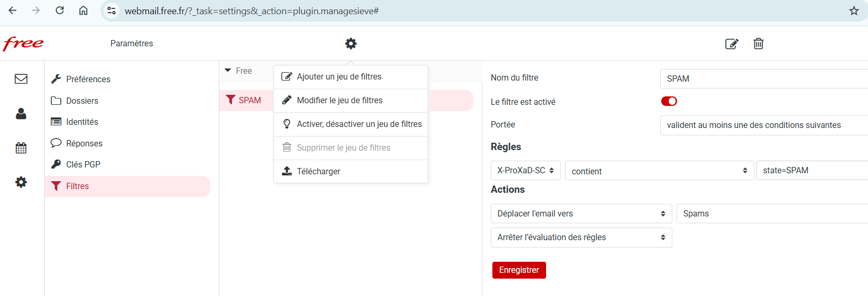This screenshot has height=296, width=868.
Task: Open the mail envelope icon in sidebar
Action: pos(21,79)
